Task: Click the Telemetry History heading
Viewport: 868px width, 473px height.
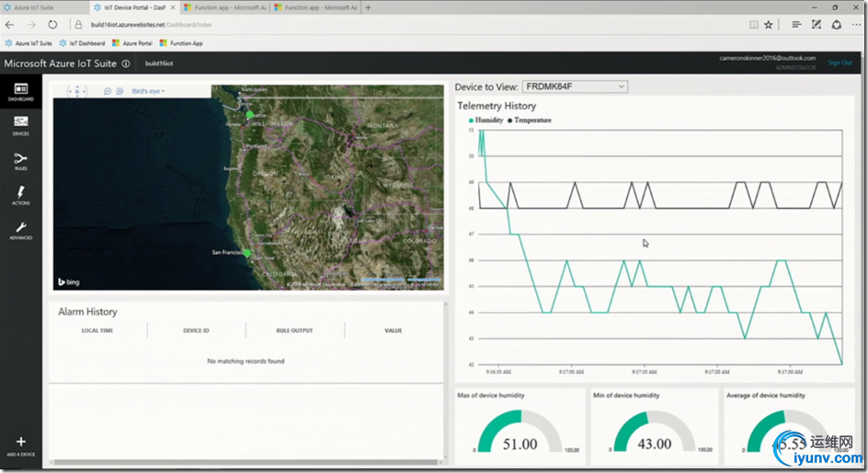Action: coord(497,106)
